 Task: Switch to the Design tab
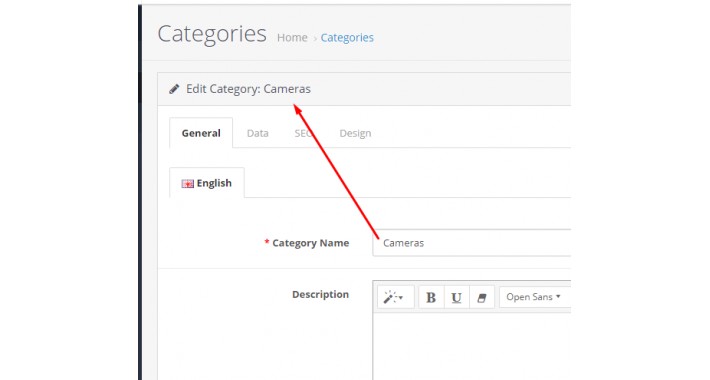point(355,133)
